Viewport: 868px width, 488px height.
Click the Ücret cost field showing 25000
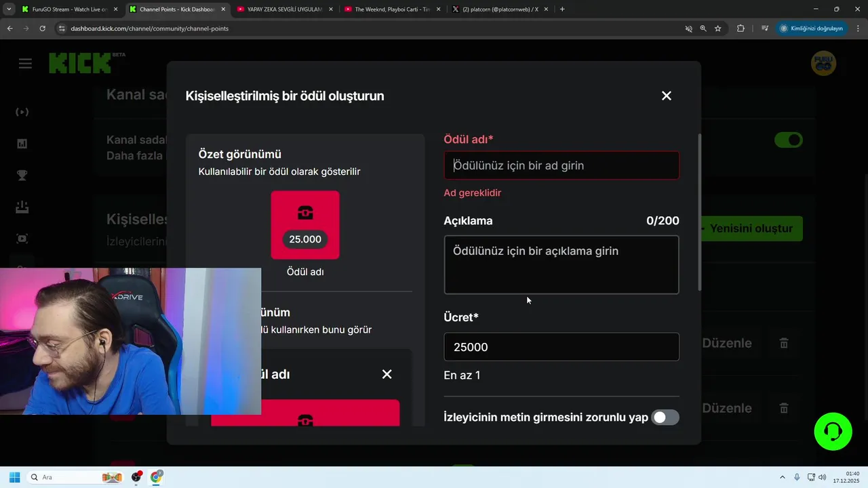(x=561, y=347)
